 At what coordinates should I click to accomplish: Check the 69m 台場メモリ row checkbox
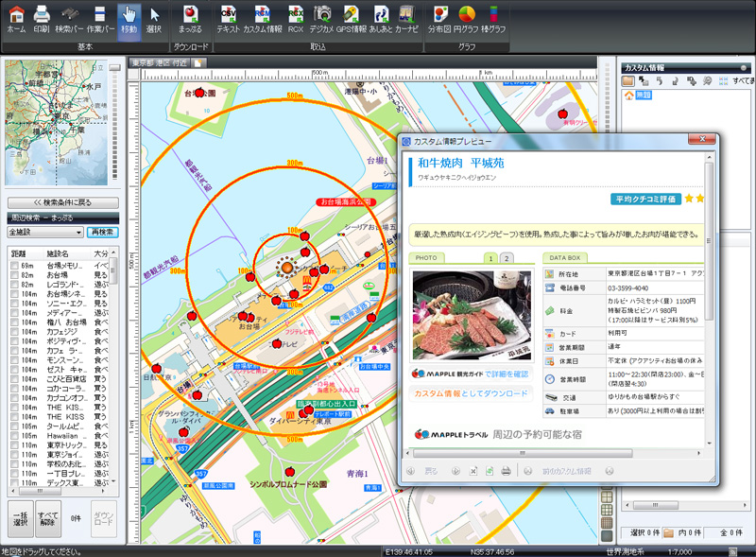[14, 266]
